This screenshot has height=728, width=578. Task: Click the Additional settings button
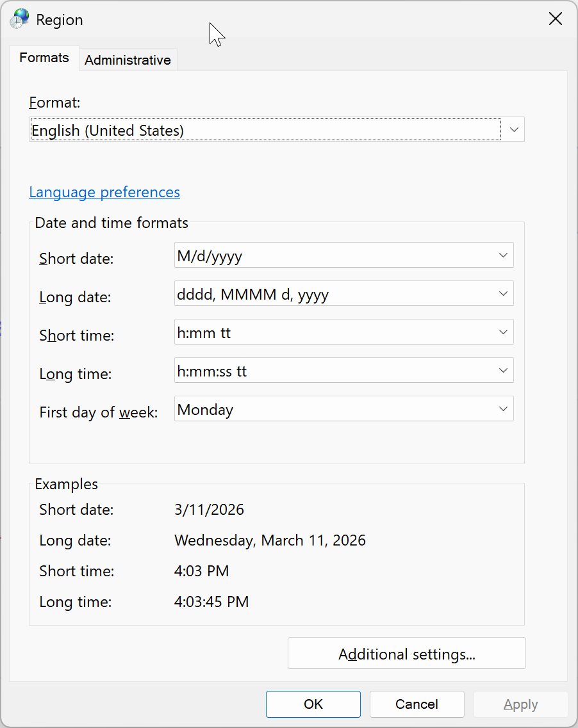tap(406, 654)
